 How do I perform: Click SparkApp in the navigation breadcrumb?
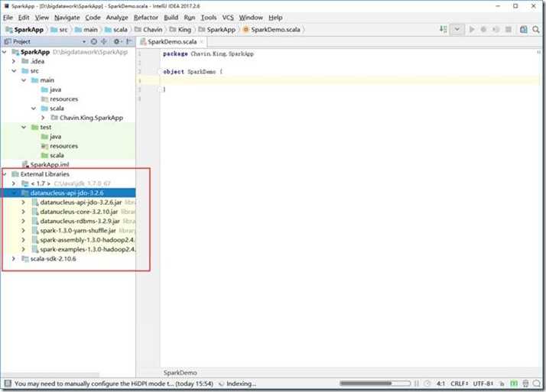pyautogui.click(x=24, y=30)
